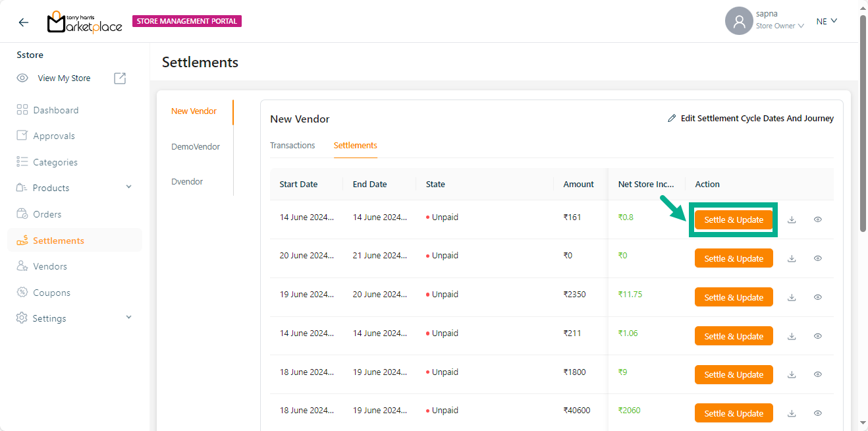Open the NE language dropdown
This screenshot has height=431, width=868.
(827, 21)
